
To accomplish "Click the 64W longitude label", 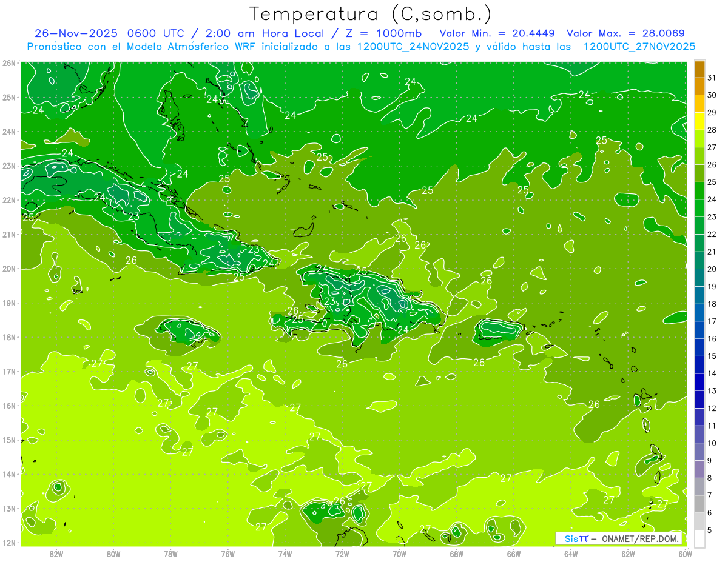I will [571, 554].
